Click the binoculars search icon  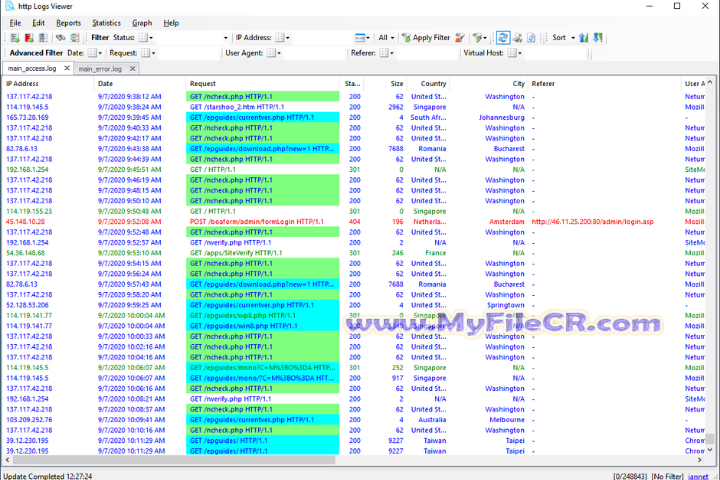[x=61, y=38]
